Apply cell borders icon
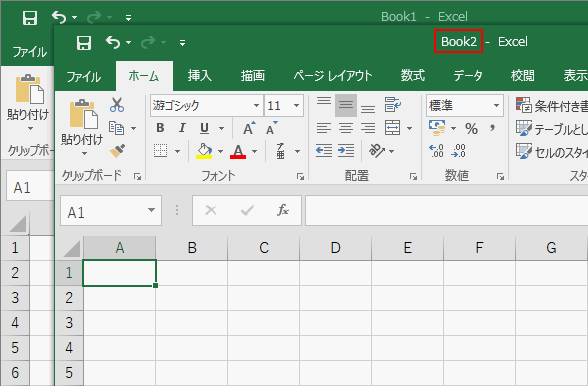The height and width of the screenshot is (386, 588). tap(160, 151)
